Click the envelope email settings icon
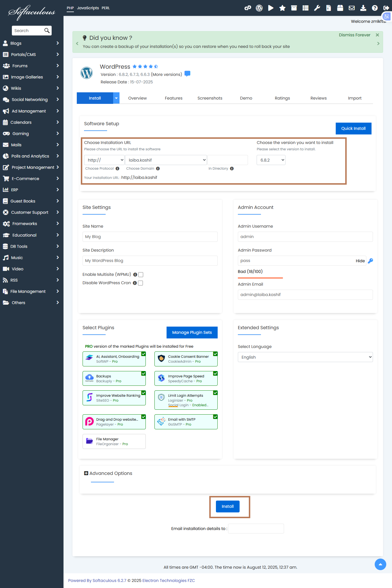 352,8
